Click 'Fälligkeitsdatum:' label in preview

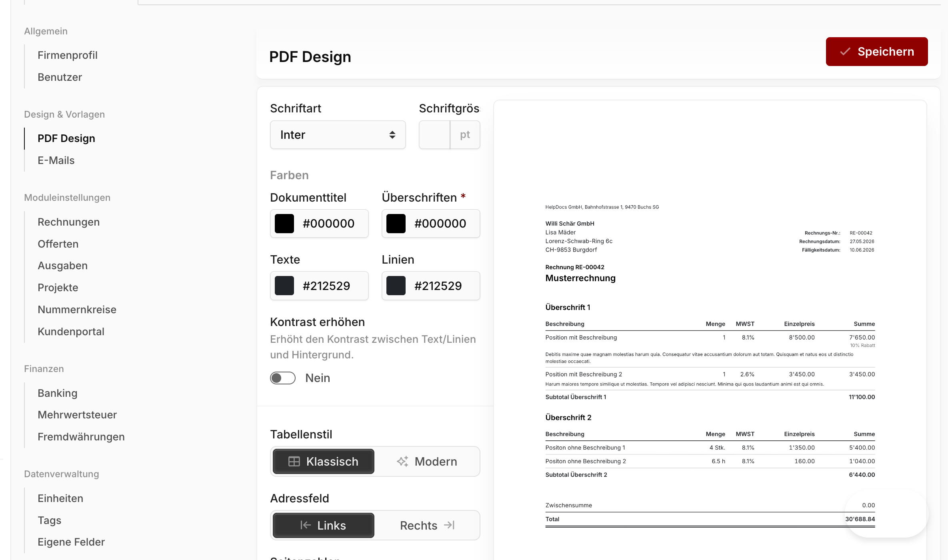[x=821, y=250]
